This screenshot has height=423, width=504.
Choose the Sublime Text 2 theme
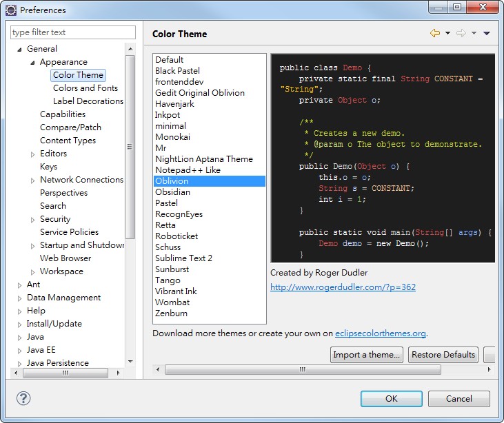pos(210,258)
